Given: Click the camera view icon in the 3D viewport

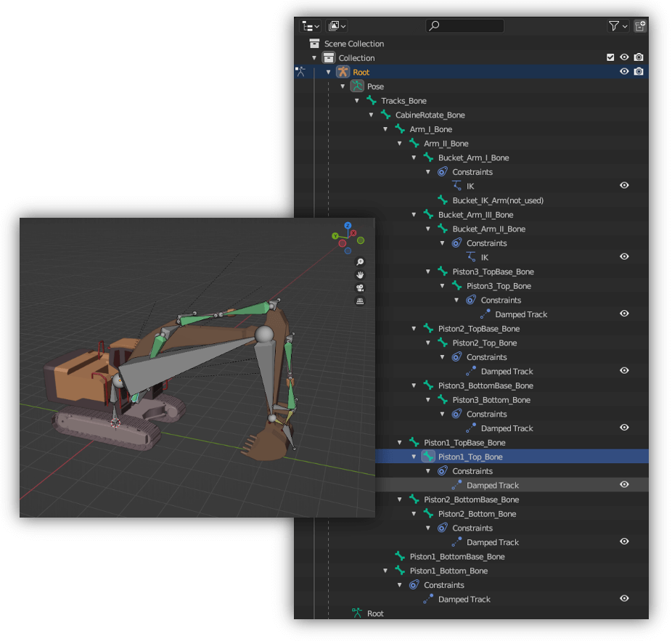Looking at the screenshot, I should click(360, 288).
